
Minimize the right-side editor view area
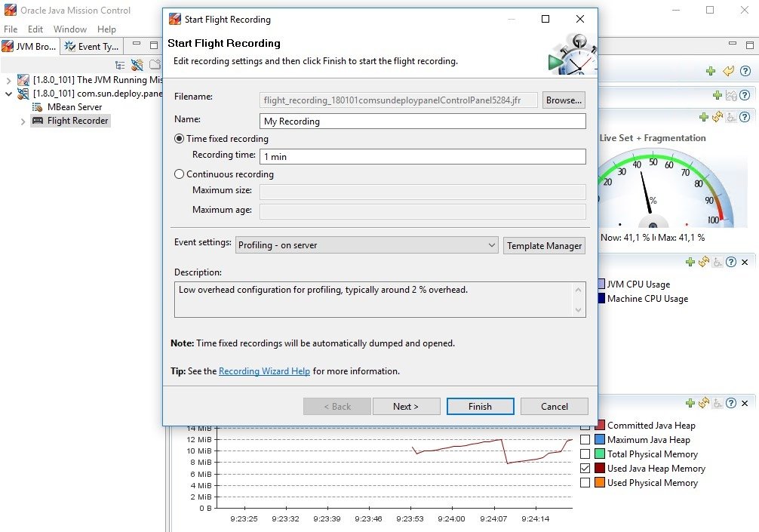(x=733, y=44)
